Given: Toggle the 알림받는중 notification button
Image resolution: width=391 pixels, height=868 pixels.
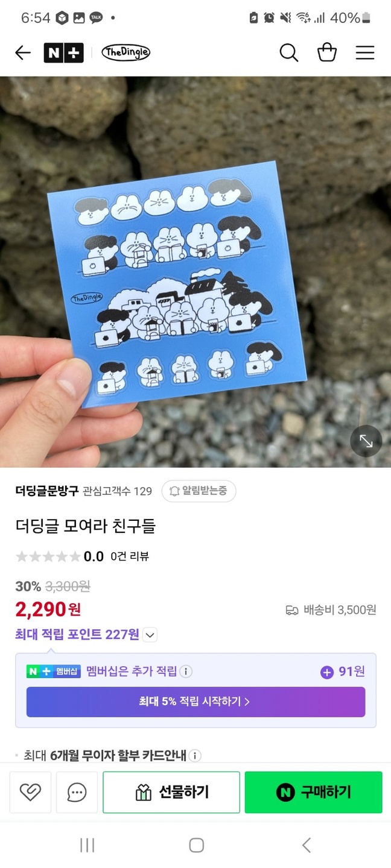Looking at the screenshot, I should click(199, 491).
